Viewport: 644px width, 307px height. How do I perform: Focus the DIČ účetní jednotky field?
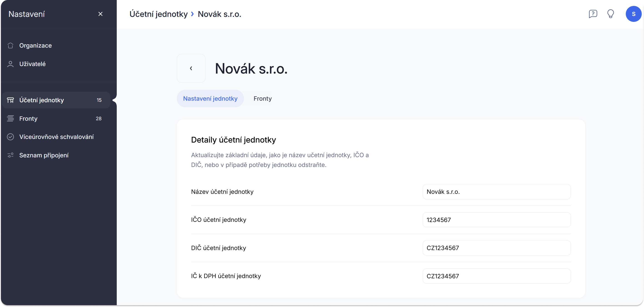click(496, 248)
